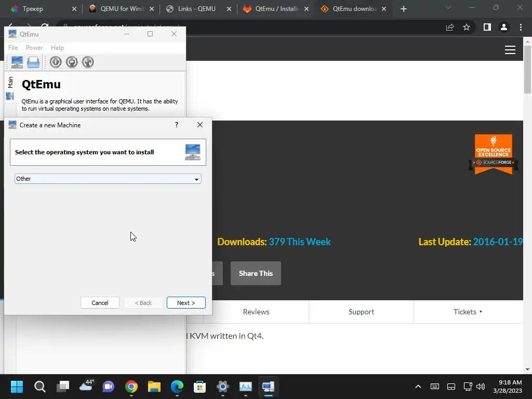Open the Windows Start menu
532x399 pixels.
click(x=17, y=387)
